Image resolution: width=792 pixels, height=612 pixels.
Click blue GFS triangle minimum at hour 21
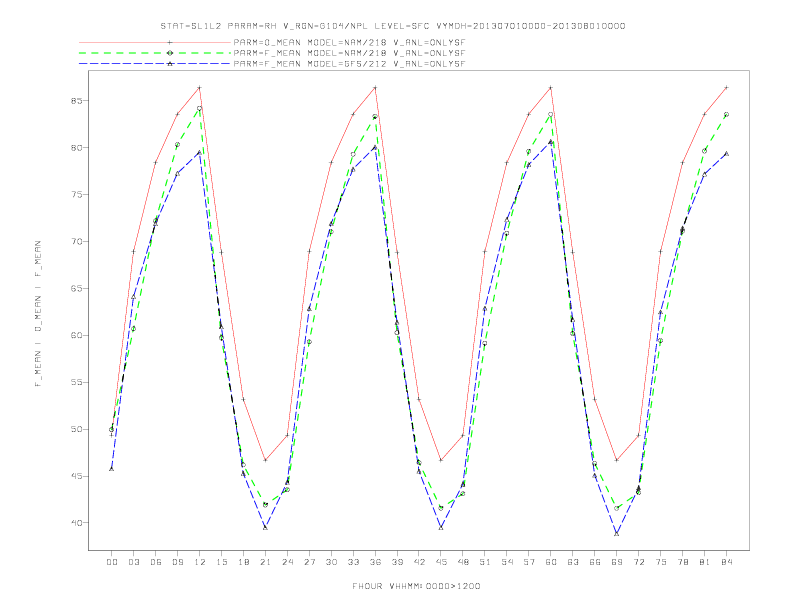265,527
